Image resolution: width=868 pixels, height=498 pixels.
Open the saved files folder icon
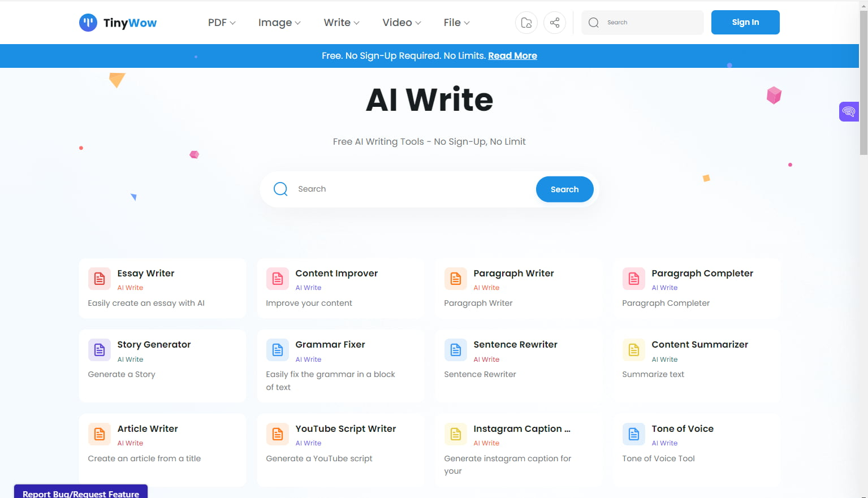click(x=526, y=23)
